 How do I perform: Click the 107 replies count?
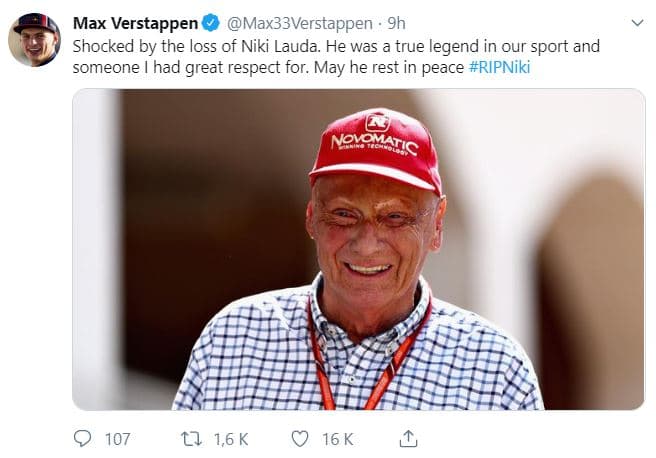coord(117,438)
